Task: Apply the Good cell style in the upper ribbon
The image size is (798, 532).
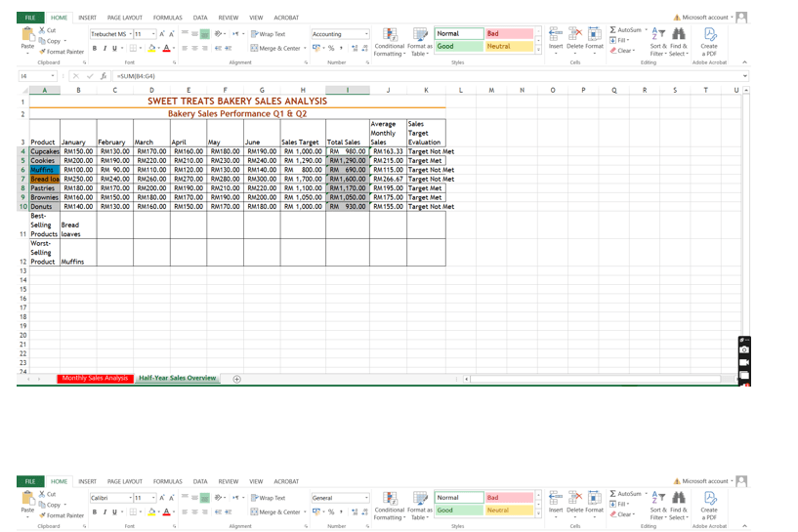Action: (458, 46)
